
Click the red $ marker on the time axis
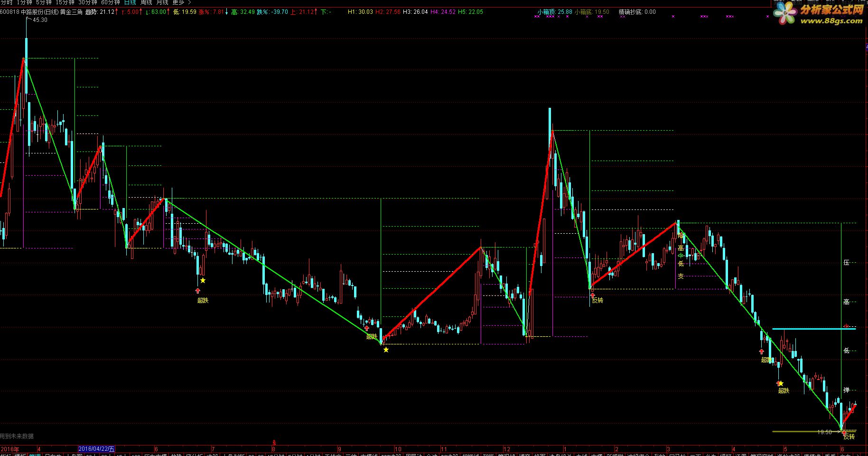click(274, 443)
